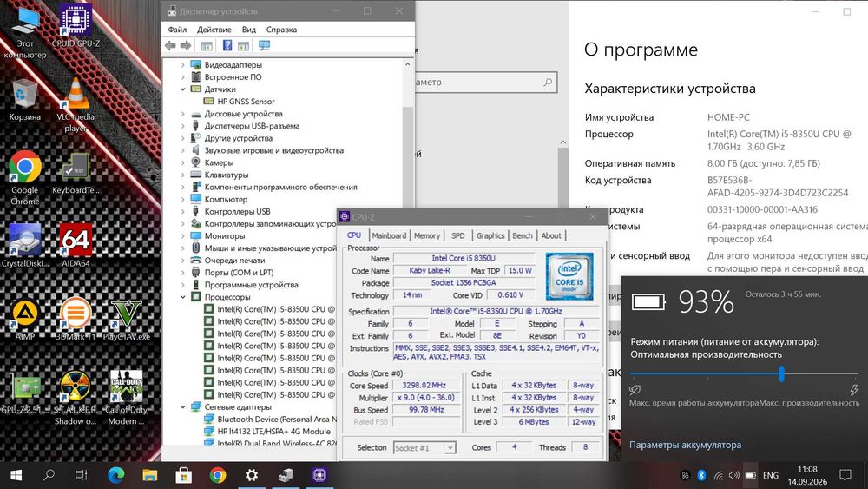Expand Дисковые устройства node
Viewport: 868px width, 489px height.
coord(182,114)
